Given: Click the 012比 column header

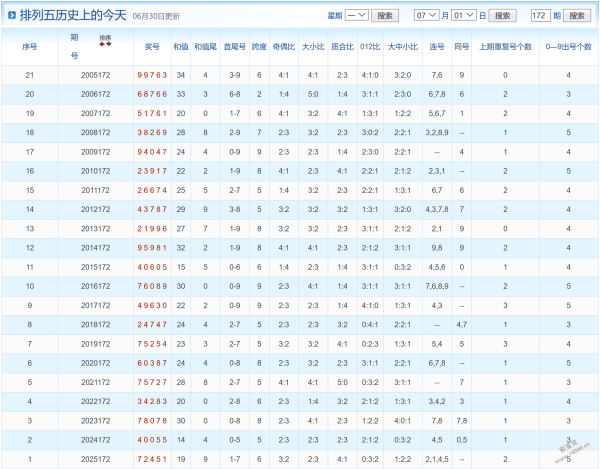Looking at the screenshot, I should click(x=370, y=47).
